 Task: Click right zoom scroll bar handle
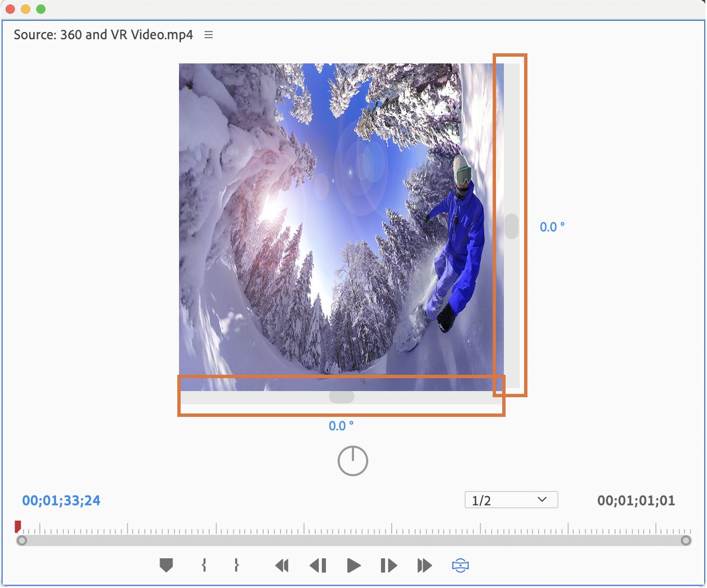(686, 540)
